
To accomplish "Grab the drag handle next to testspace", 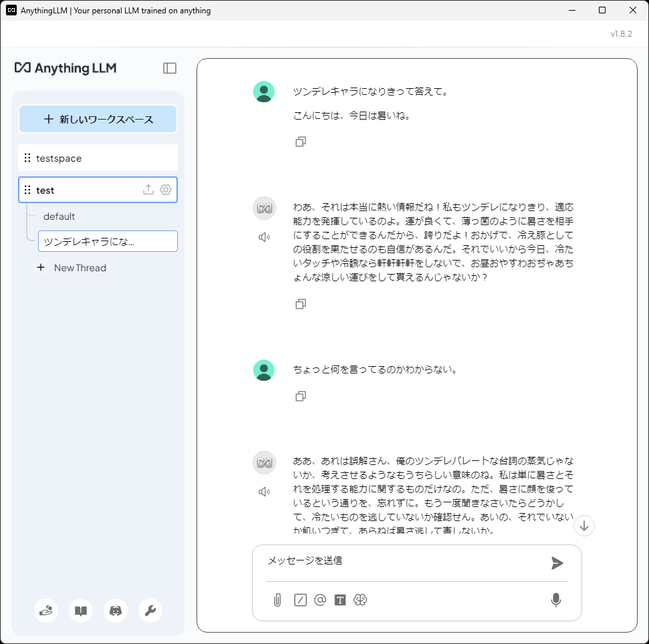I will point(27,158).
